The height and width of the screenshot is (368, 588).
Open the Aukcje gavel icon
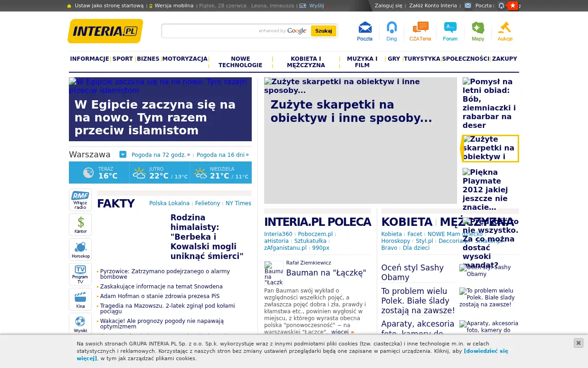tap(505, 31)
